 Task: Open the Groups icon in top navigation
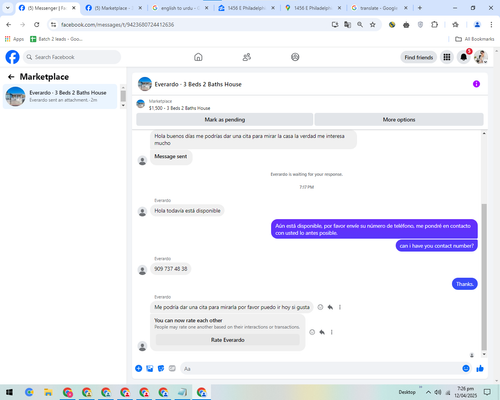coord(295,57)
